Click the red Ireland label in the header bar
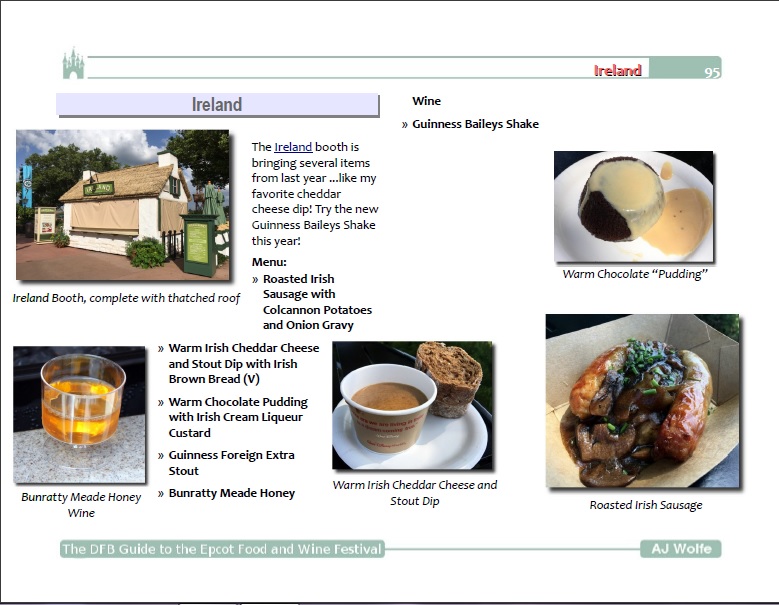The width and height of the screenshot is (779, 605). 617,71
